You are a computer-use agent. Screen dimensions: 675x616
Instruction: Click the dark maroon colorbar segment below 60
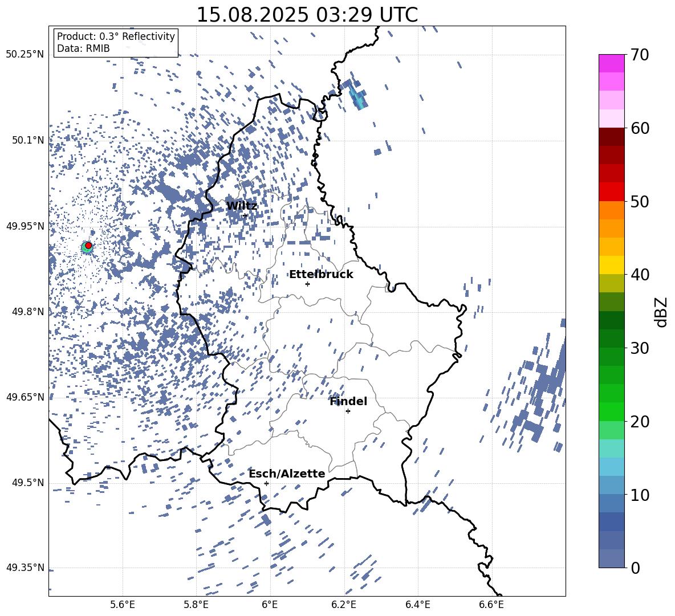[611, 137]
